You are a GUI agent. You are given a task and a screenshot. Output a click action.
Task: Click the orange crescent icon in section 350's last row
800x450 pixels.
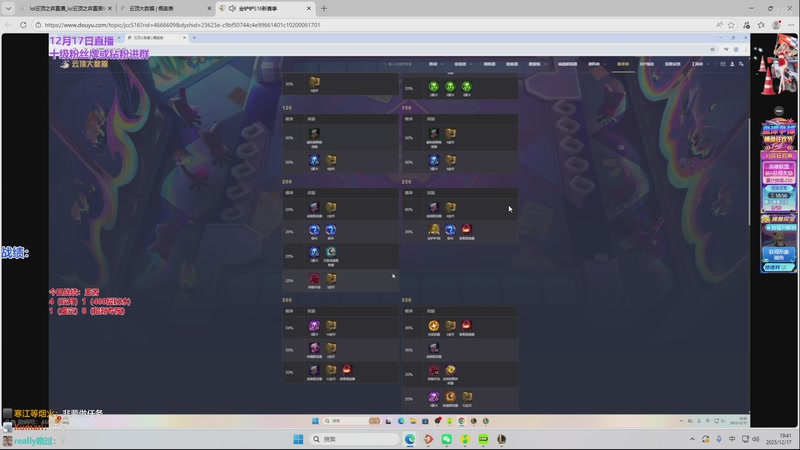coord(450,396)
